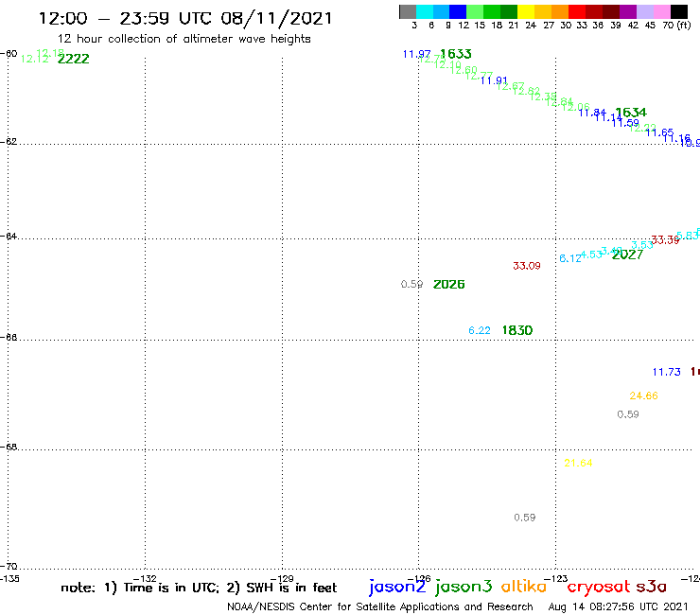Screen dimensions: 700x615
Task: Select the lavender legend color swatch
Action: click(644, 11)
